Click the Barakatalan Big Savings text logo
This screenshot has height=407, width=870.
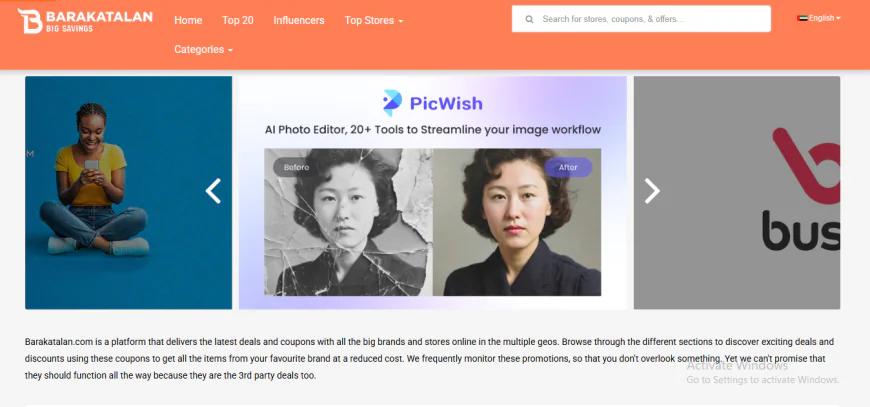coord(99,21)
